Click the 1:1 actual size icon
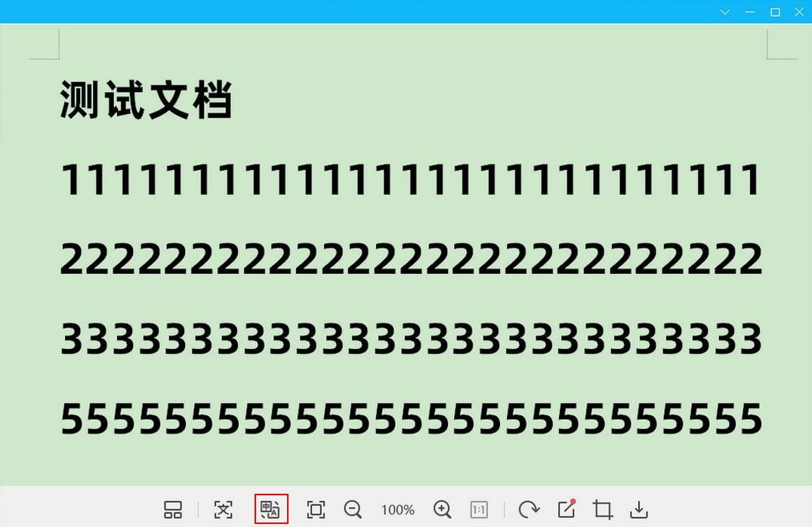The image size is (812, 527). point(479,510)
